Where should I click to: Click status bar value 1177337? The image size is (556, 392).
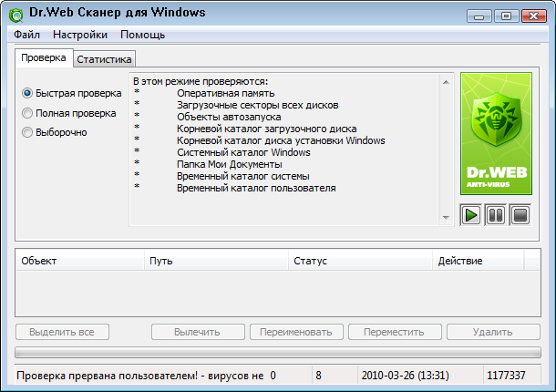click(506, 376)
